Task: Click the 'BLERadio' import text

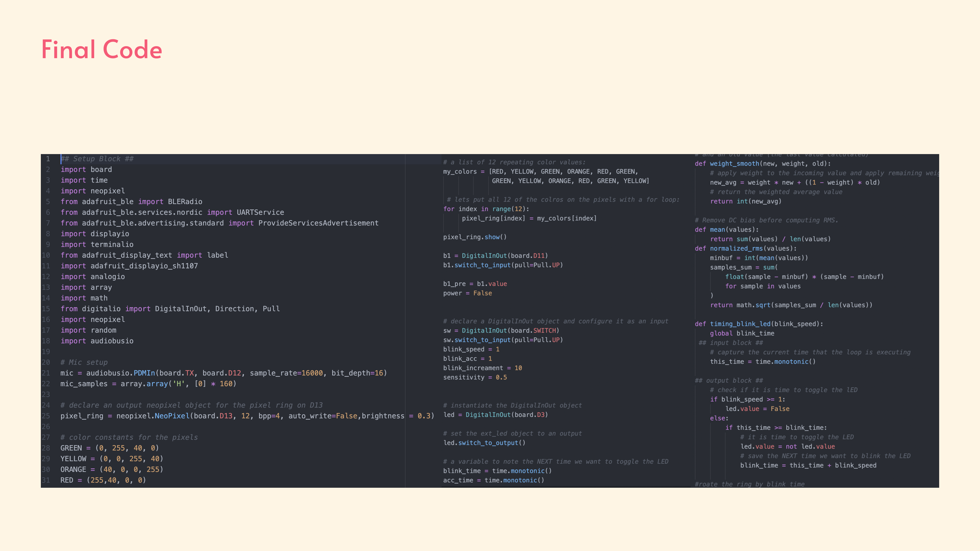Action: tap(185, 202)
